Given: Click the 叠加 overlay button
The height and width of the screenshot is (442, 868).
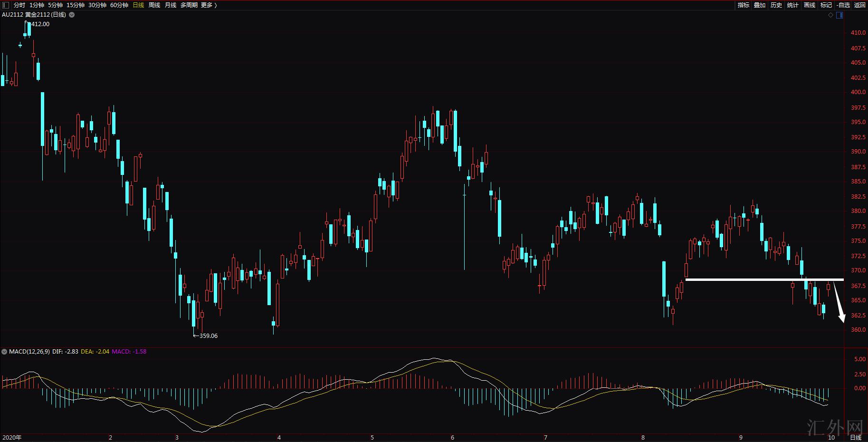Looking at the screenshot, I should pos(760,5).
